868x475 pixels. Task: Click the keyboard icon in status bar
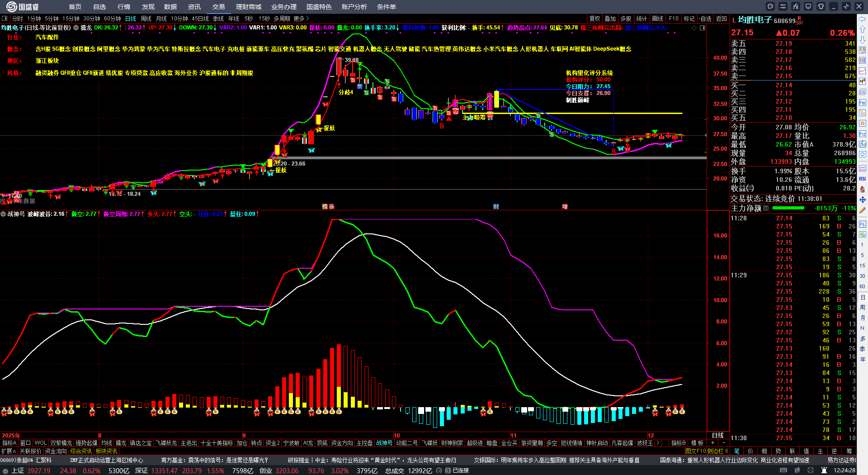point(783,470)
